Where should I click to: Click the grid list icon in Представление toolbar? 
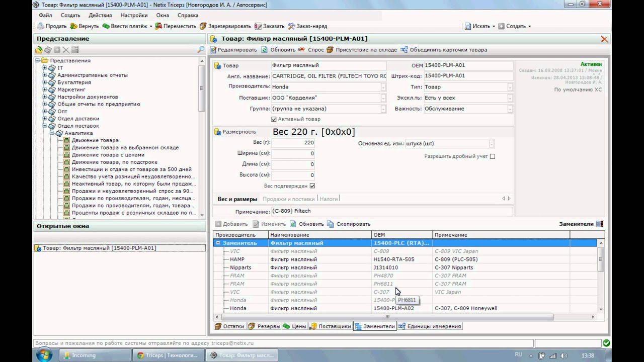[x=75, y=50]
